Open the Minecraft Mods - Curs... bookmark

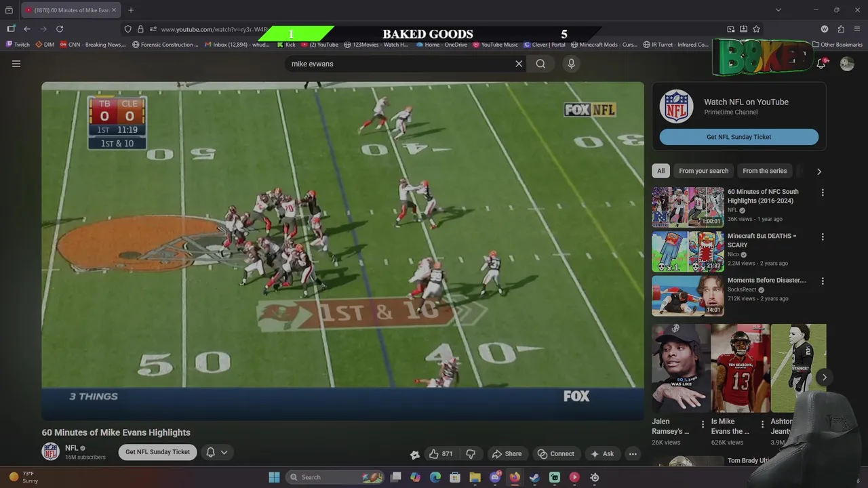pos(604,45)
